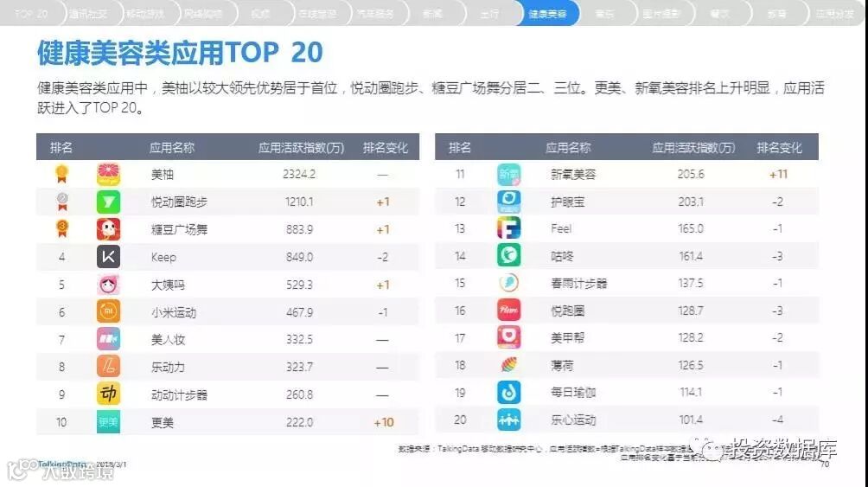Click the 美柚 app icon
This screenshot has width=868, height=487.
(109, 174)
